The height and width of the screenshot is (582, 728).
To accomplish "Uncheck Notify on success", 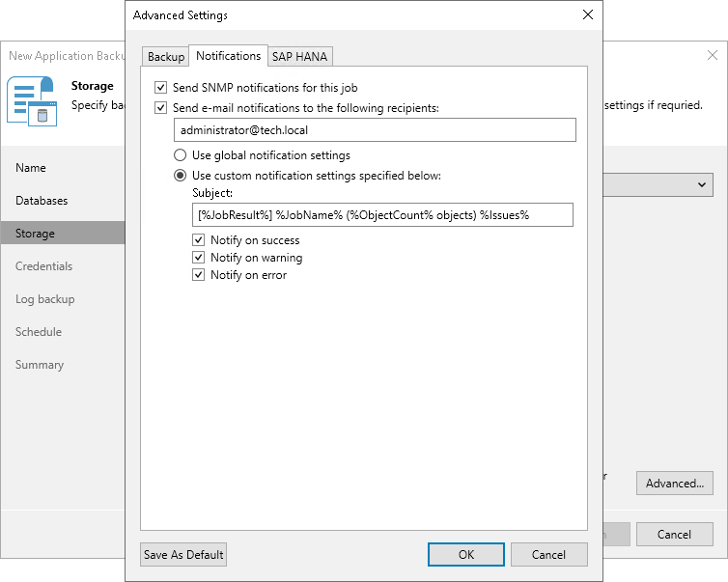I will coord(198,240).
